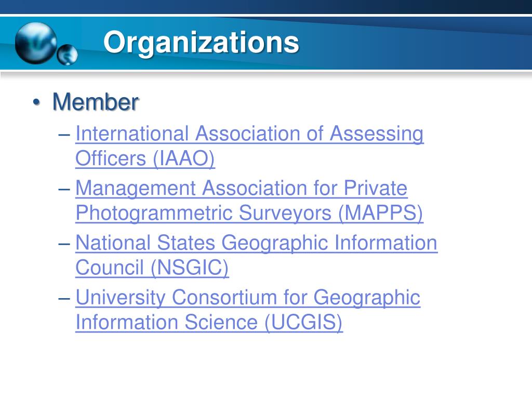Screen dimensions: 532x399
Task: Follow the Management Association for Private link
Action: [241, 188]
